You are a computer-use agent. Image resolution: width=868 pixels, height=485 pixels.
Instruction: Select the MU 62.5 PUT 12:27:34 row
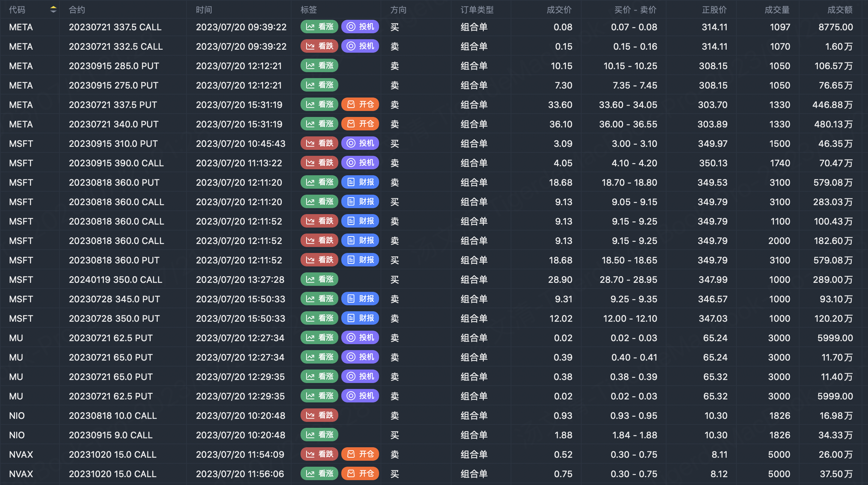coord(111,338)
